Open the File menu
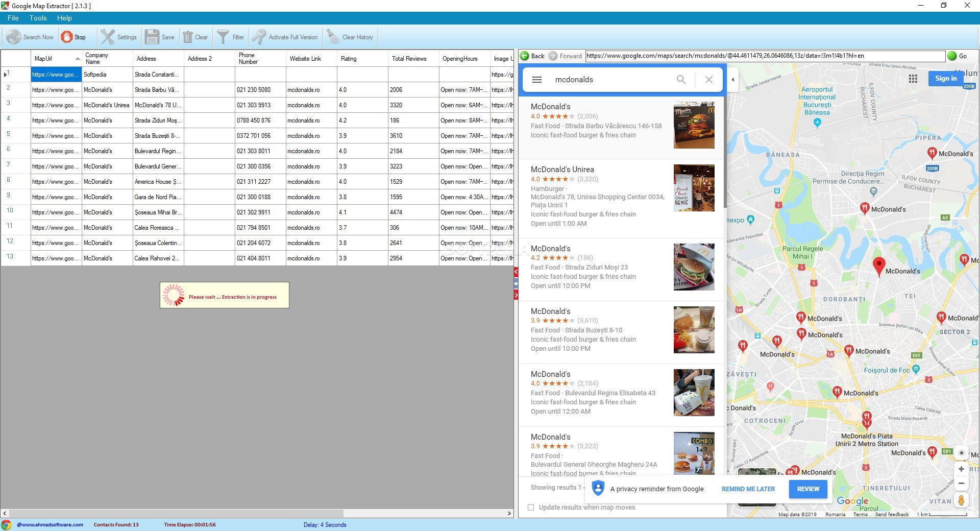Viewport: 980px width, 531px height. pyautogui.click(x=13, y=18)
